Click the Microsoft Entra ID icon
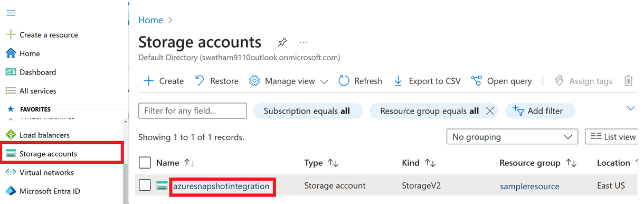644x204 pixels. (x=11, y=191)
